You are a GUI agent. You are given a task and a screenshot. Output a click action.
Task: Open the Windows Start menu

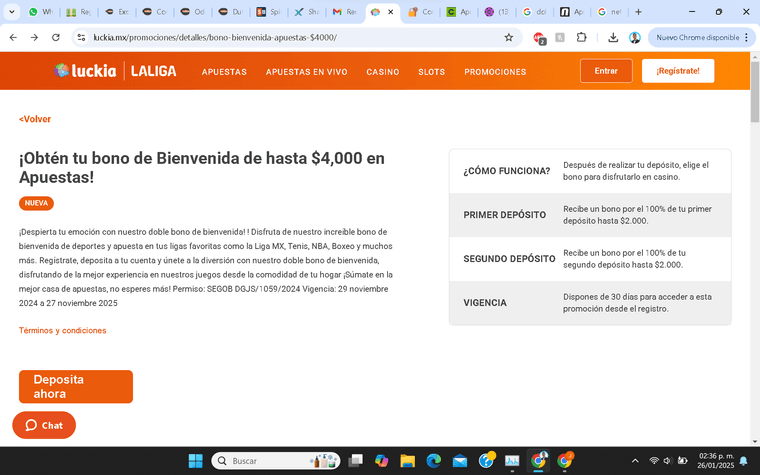point(195,461)
